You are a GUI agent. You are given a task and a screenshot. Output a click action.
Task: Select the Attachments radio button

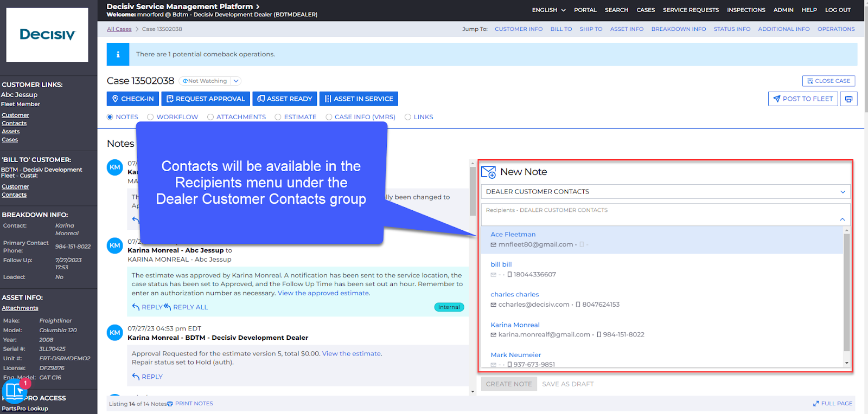210,117
